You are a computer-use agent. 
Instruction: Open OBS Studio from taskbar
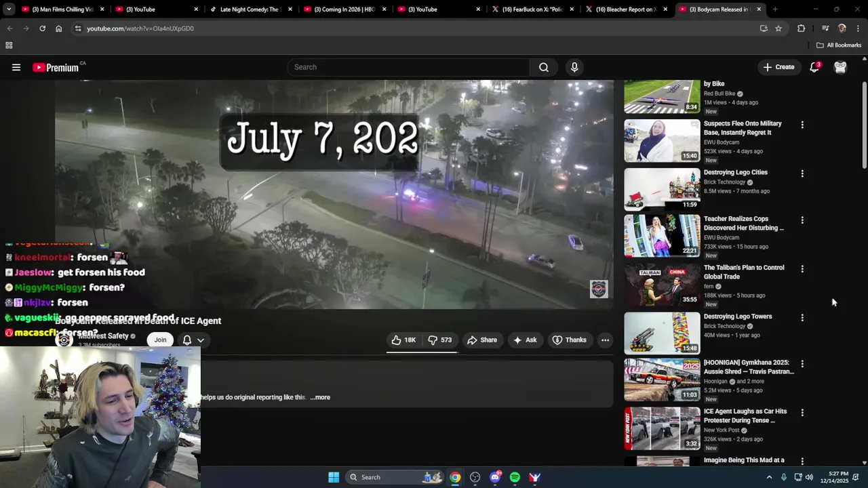[475, 477]
